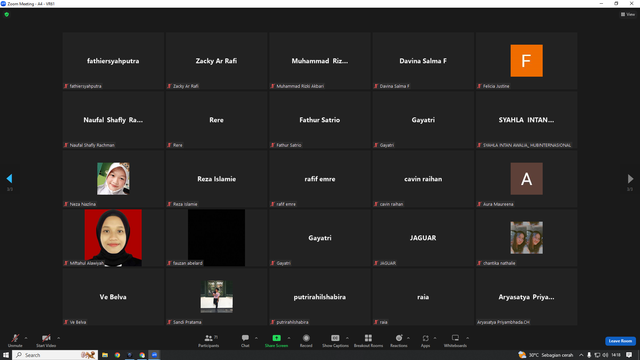This screenshot has height=360, width=640.
Task: Click Davina Salma F participant tile
Action: tap(423, 61)
